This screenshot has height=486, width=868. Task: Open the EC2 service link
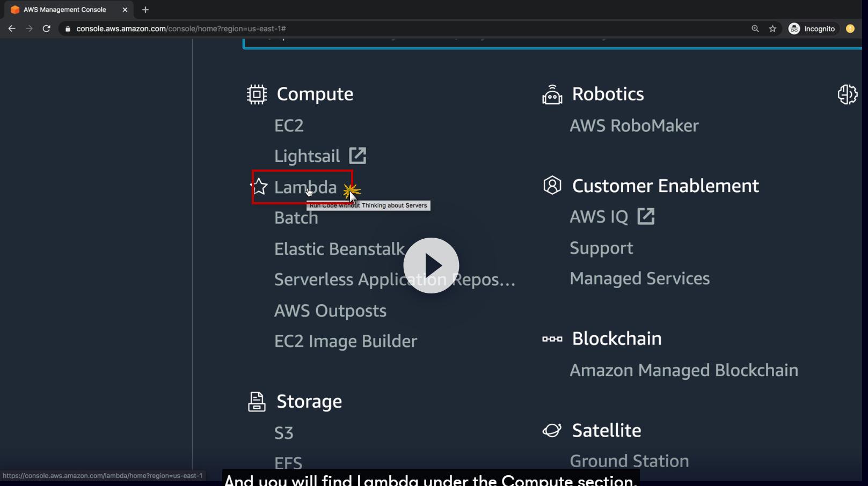[x=289, y=126]
